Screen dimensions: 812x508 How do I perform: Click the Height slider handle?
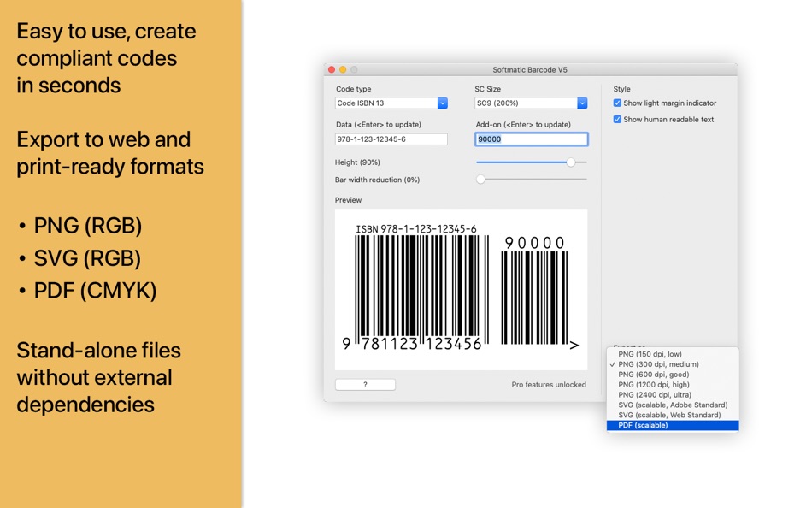(571, 162)
